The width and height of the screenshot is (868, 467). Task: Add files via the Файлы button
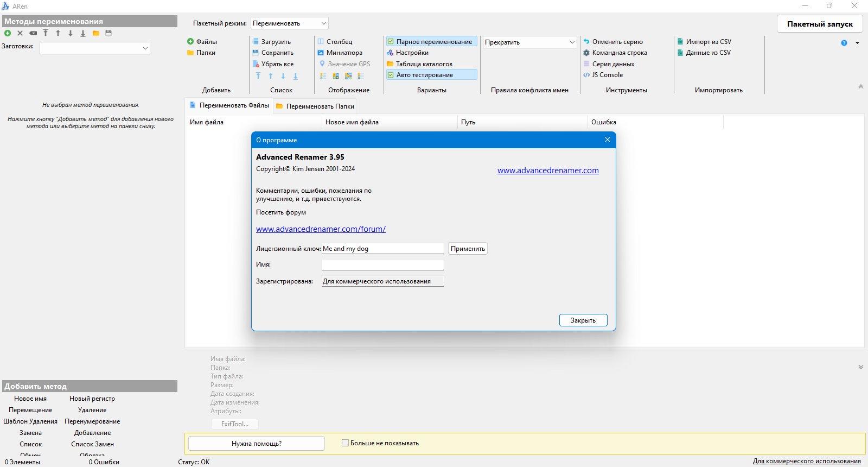click(202, 42)
